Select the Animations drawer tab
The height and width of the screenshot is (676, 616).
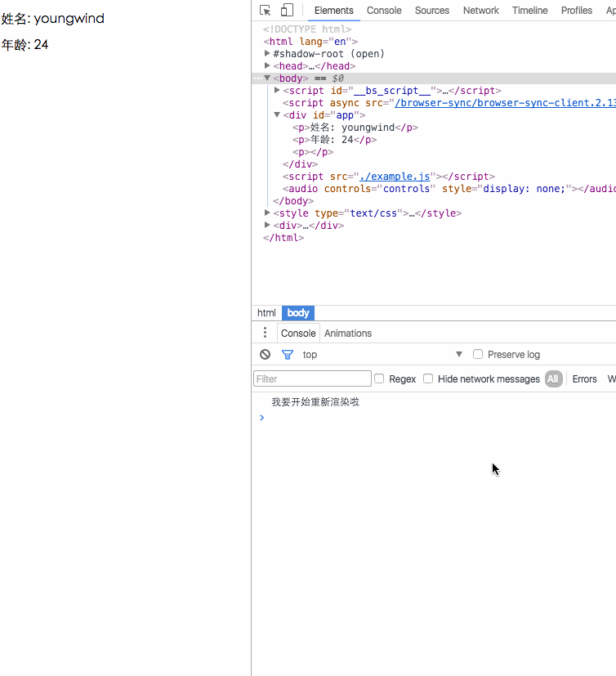(x=348, y=334)
